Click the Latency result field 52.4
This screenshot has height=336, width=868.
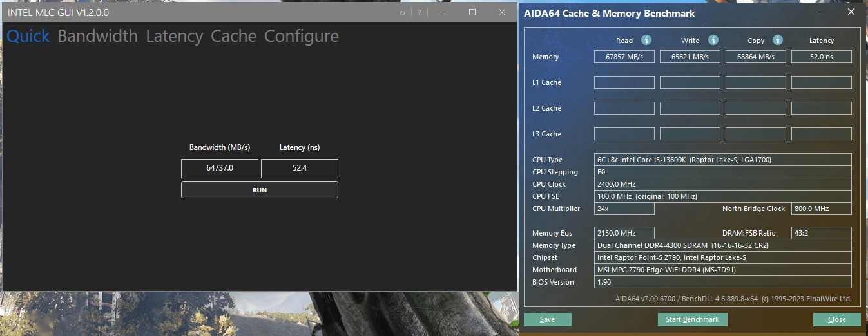point(300,168)
